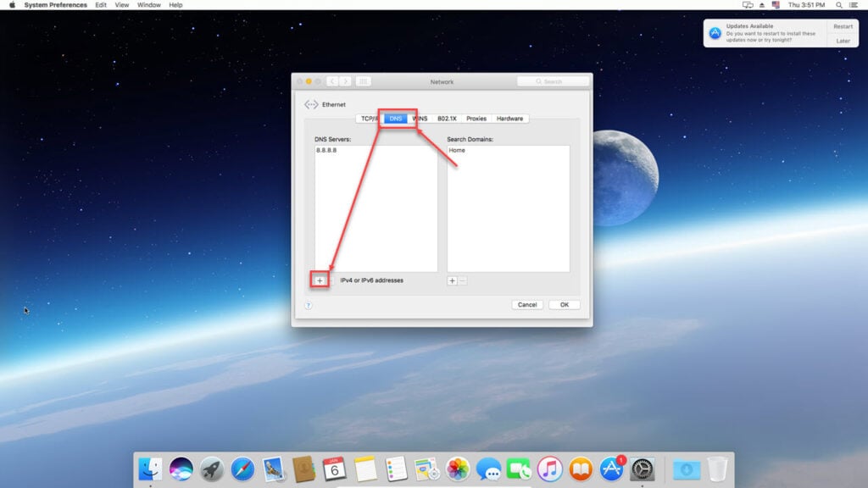Viewport: 868px width, 488px height.
Task: Open System Preferences gear in Dock
Action: click(x=643, y=469)
